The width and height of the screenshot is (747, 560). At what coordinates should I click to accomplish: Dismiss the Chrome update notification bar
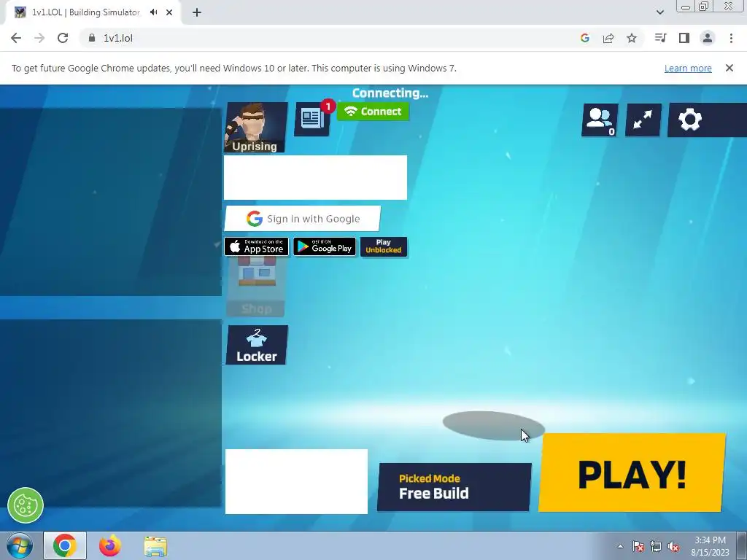729,68
